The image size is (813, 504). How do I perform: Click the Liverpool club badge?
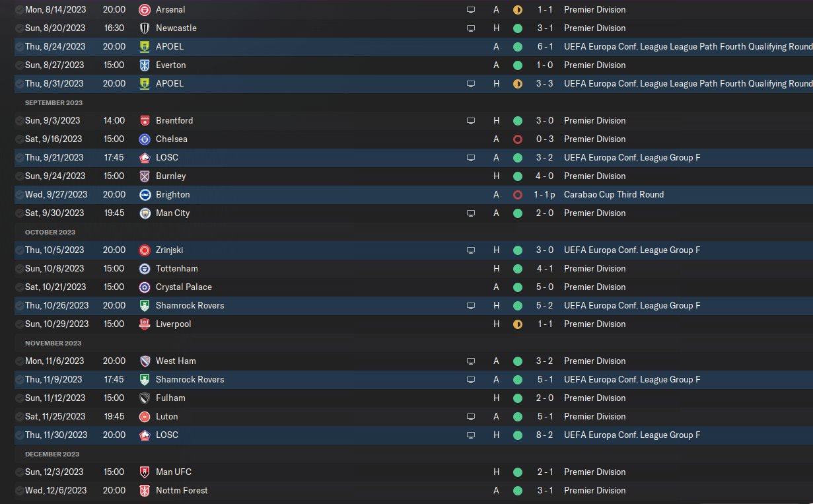click(x=145, y=324)
